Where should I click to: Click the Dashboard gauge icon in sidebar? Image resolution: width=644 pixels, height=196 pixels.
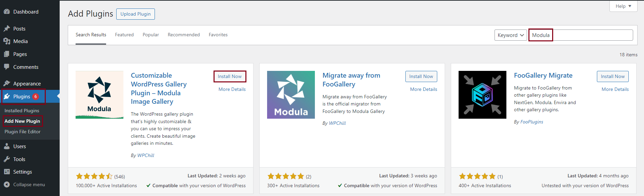pos(7,12)
